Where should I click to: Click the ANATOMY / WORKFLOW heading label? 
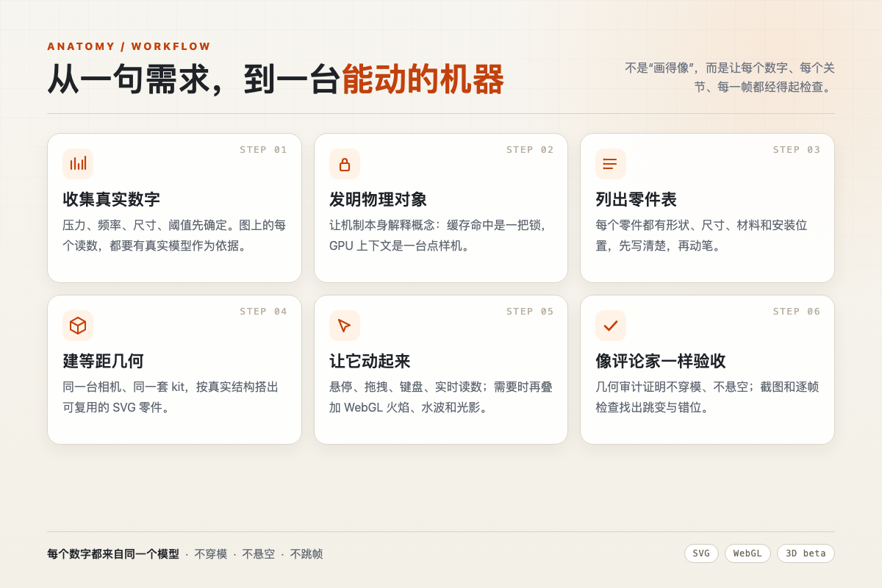click(129, 46)
